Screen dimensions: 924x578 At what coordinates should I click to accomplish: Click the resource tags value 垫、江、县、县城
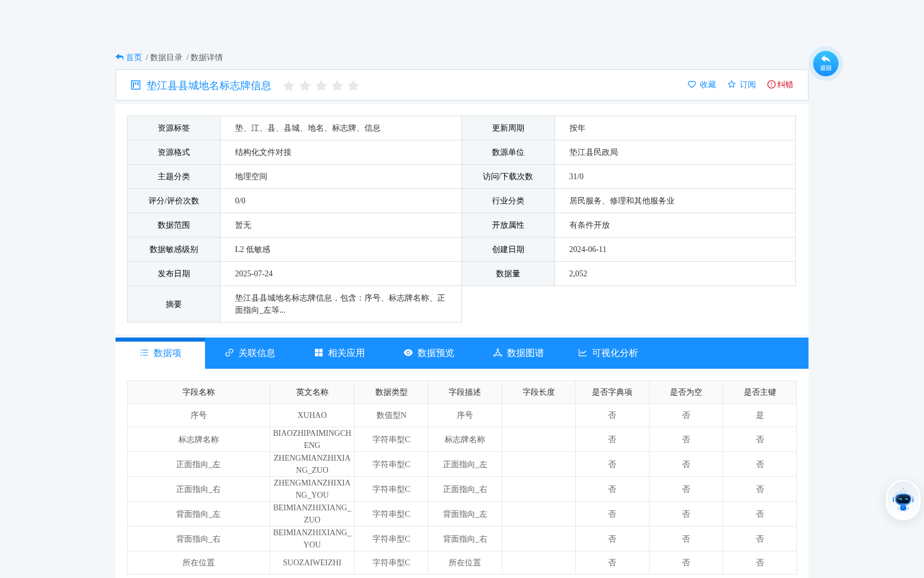[x=308, y=128]
